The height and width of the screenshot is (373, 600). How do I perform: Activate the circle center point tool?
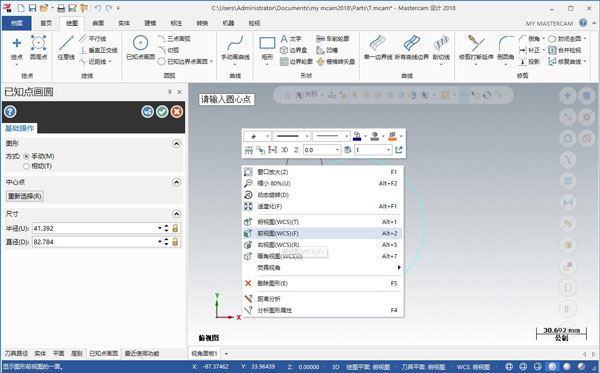140,48
